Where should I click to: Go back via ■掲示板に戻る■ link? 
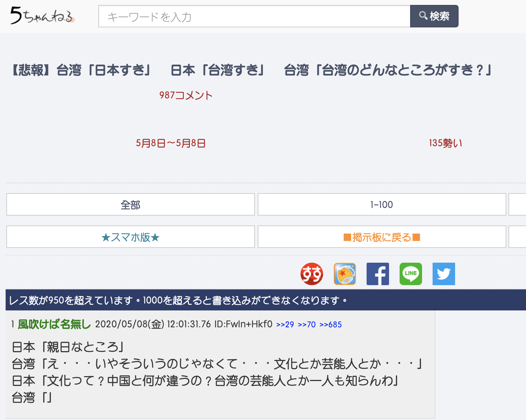pos(382,237)
